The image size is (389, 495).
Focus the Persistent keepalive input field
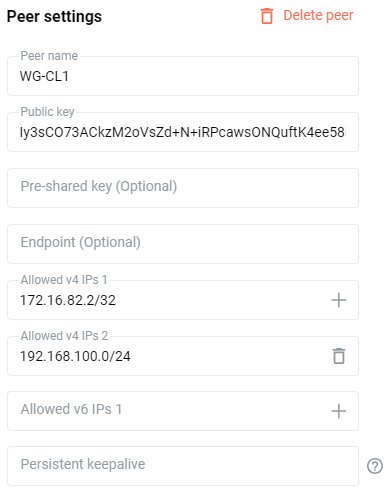pos(183,466)
